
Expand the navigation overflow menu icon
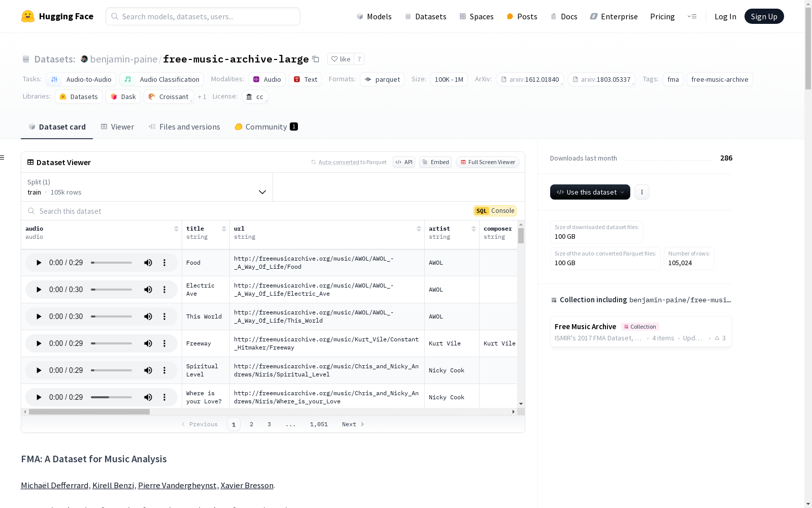click(x=692, y=16)
